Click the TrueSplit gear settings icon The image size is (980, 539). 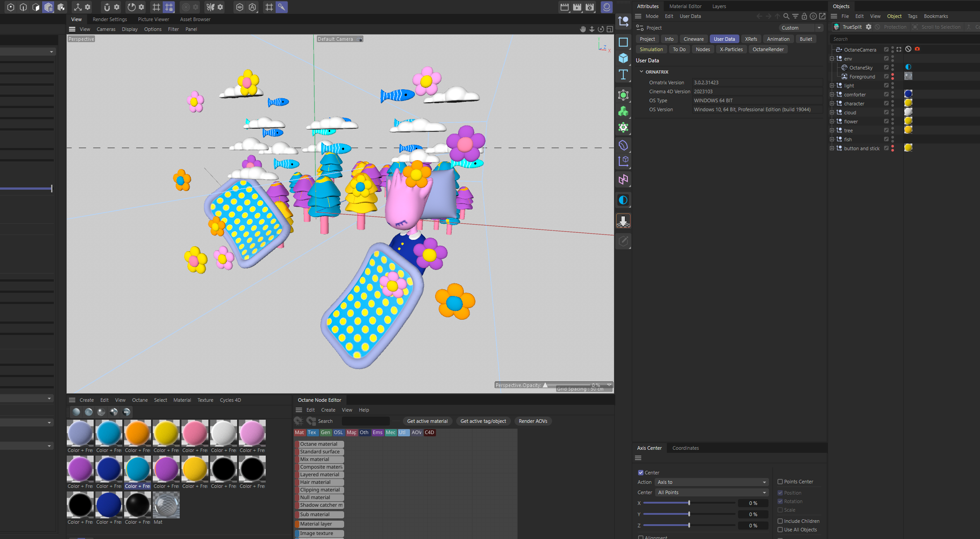(868, 27)
